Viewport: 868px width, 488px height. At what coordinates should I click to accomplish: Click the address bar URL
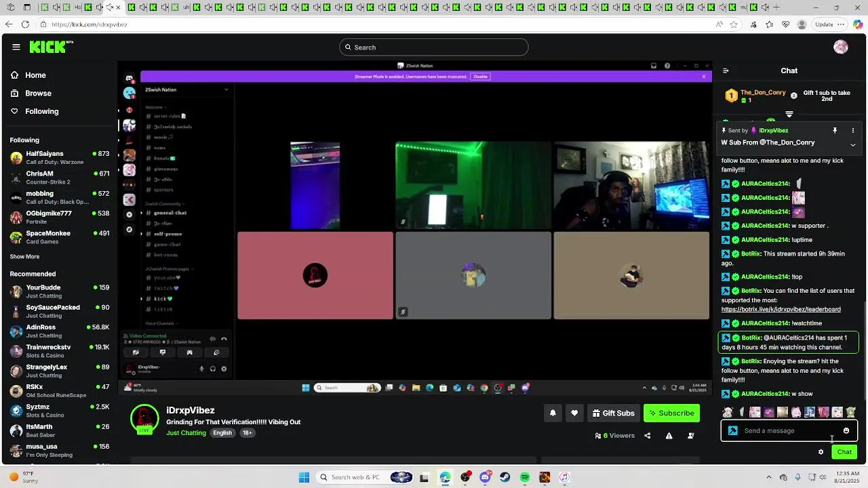pyautogui.click(x=90, y=24)
